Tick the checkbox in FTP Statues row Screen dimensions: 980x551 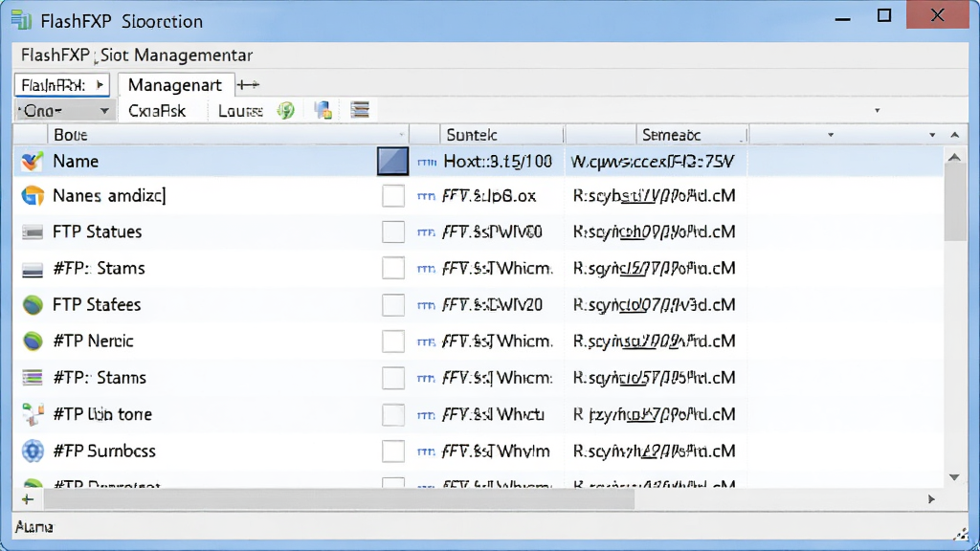393,231
